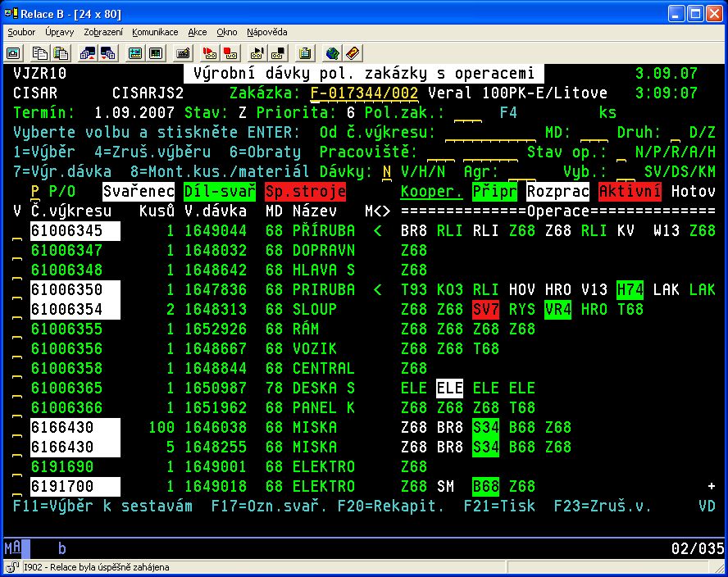Click F23=Zruš.v. function key
The width and height of the screenshot is (728, 577).
click(603, 506)
